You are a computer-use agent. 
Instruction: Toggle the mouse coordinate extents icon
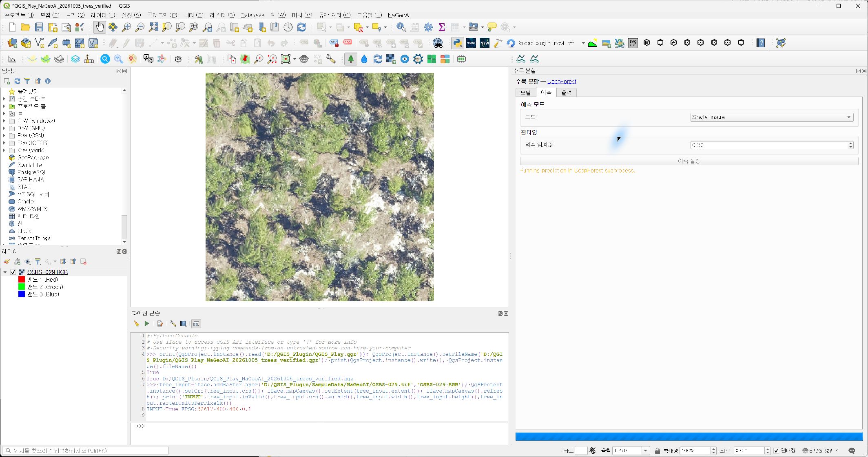pyautogui.click(x=593, y=450)
